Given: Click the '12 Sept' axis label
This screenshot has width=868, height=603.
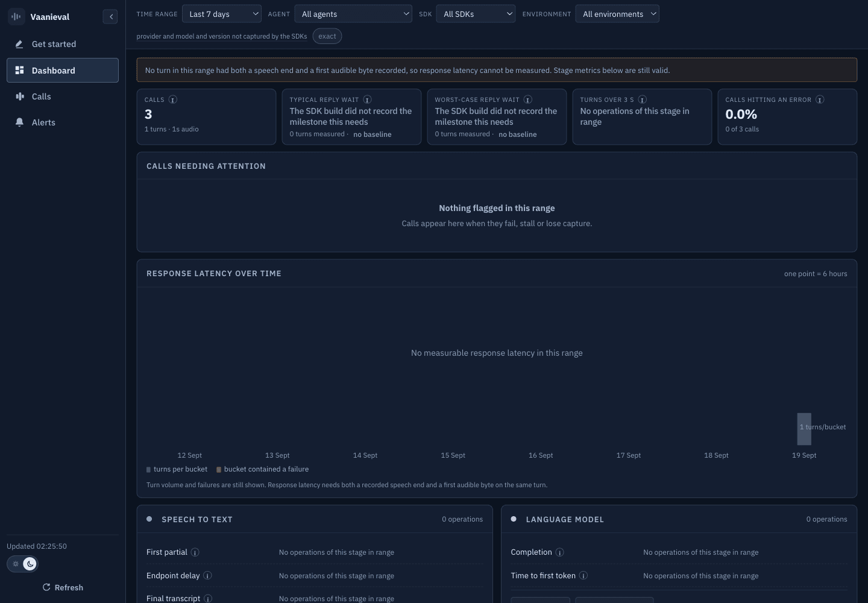Looking at the screenshot, I should 190,455.
